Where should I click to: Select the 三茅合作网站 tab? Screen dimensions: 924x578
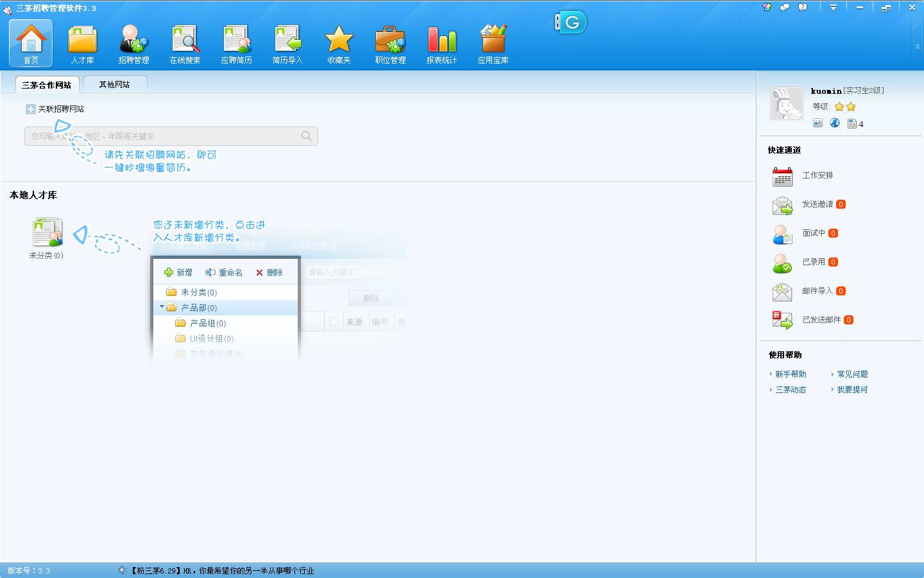[x=46, y=85]
